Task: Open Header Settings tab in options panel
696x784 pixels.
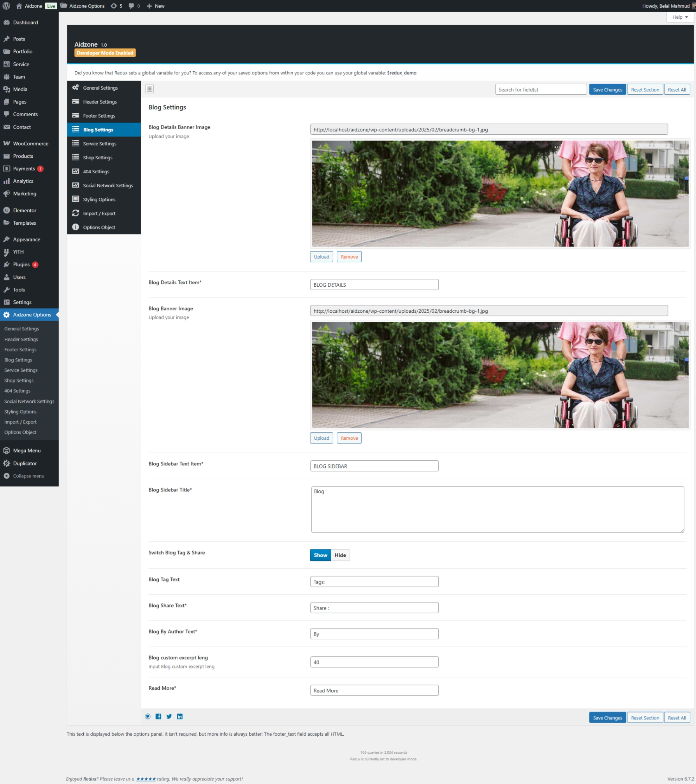Action: coord(100,102)
